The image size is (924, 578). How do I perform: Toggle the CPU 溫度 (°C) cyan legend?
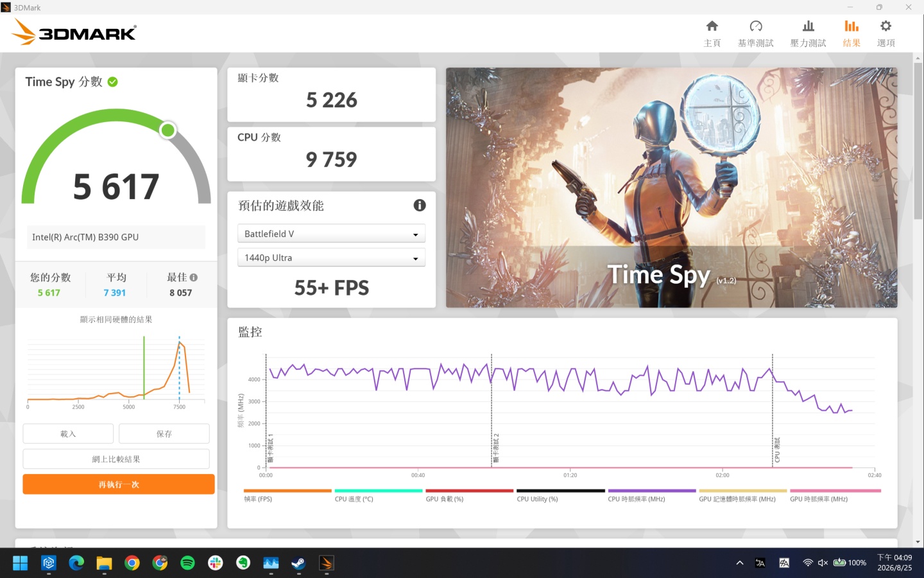(x=379, y=495)
